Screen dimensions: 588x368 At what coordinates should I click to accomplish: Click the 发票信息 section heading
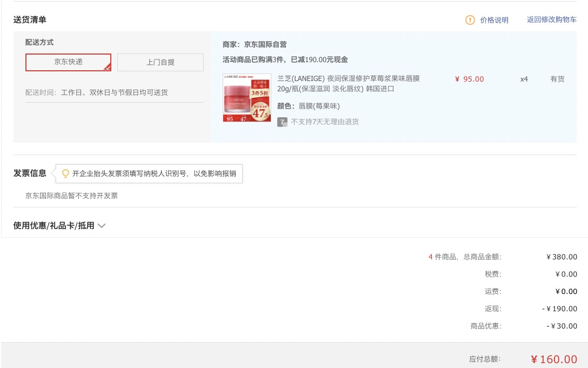30,173
